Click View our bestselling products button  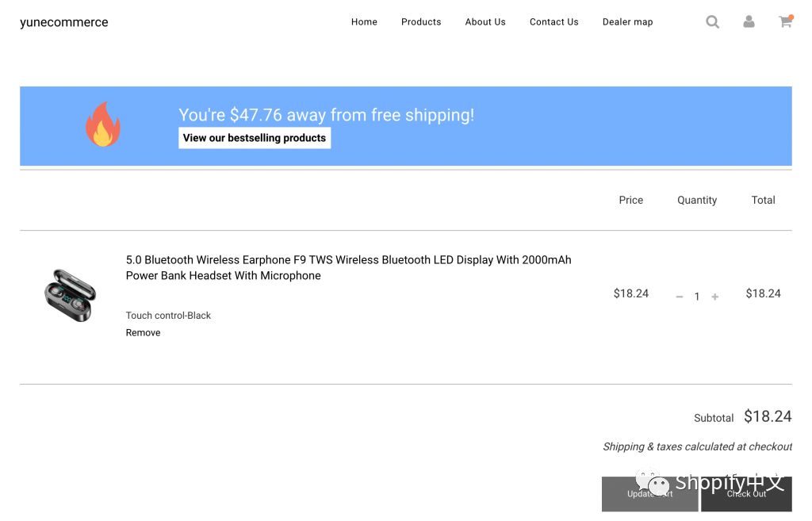(x=255, y=138)
